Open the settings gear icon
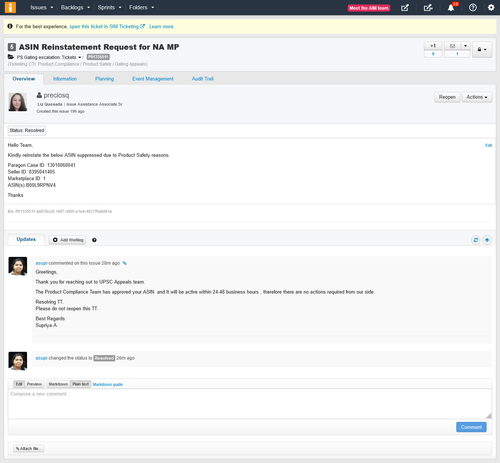 pos(491,8)
